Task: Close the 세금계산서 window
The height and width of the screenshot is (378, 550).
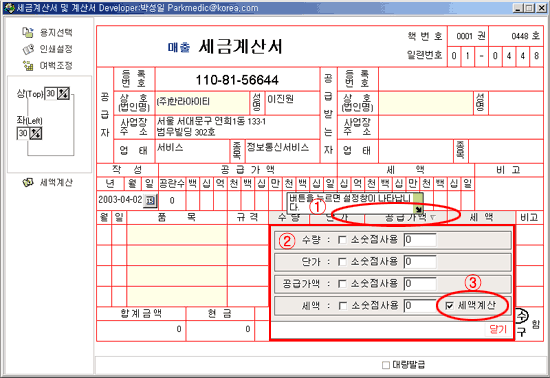Action: 542,8
